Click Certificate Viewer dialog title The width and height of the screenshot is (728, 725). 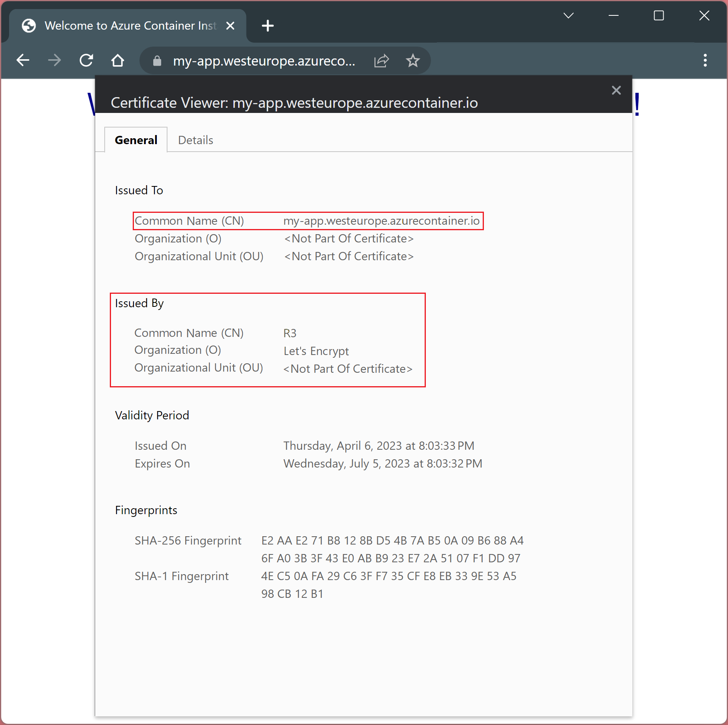point(294,103)
